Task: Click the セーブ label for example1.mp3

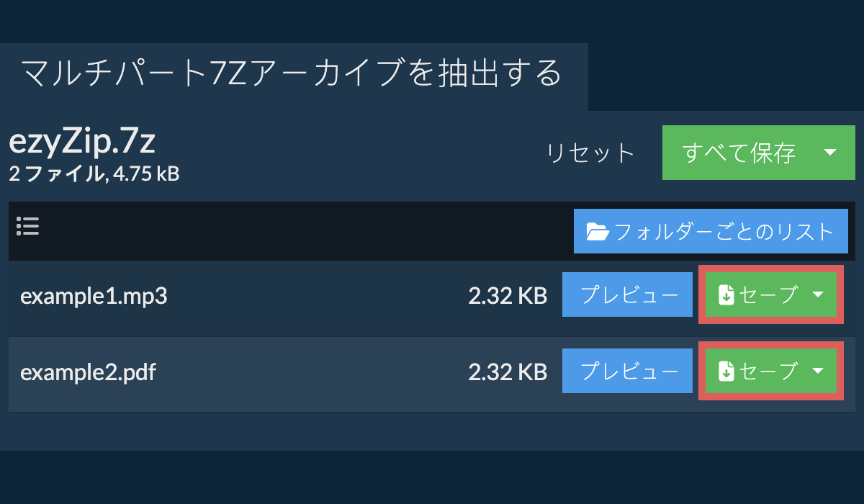Action: pyautogui.click(x=769, y=295)
